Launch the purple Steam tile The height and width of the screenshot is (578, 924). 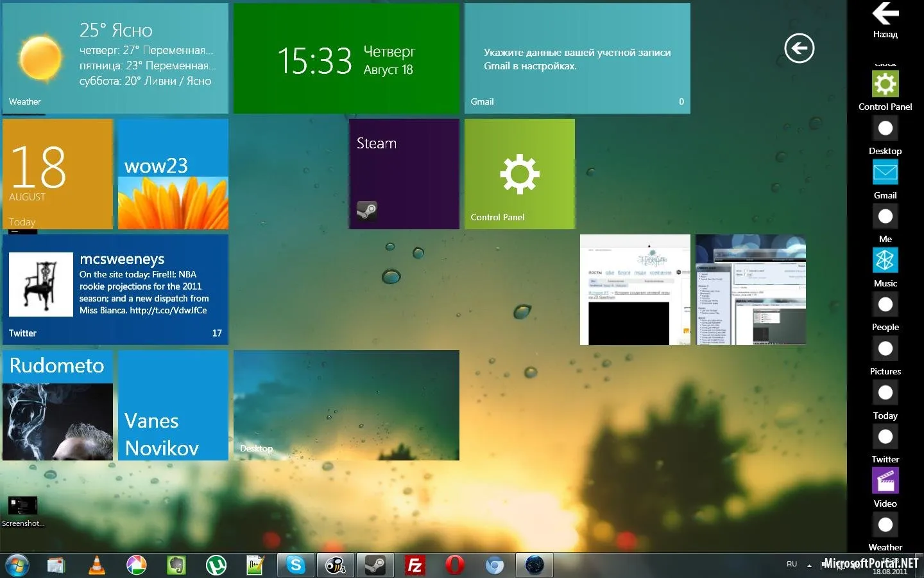tap(404, 174)
